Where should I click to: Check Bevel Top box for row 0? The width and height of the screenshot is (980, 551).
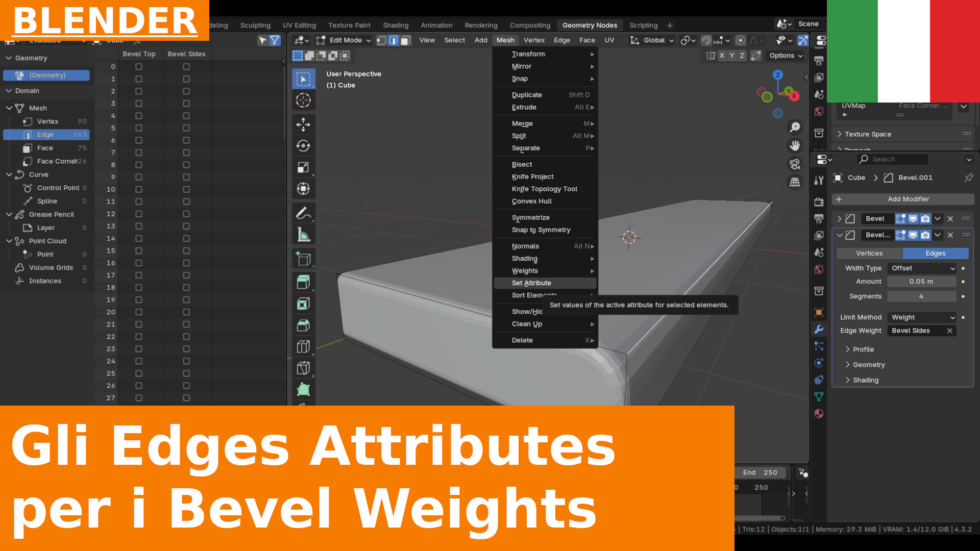[x=139, y=67]
